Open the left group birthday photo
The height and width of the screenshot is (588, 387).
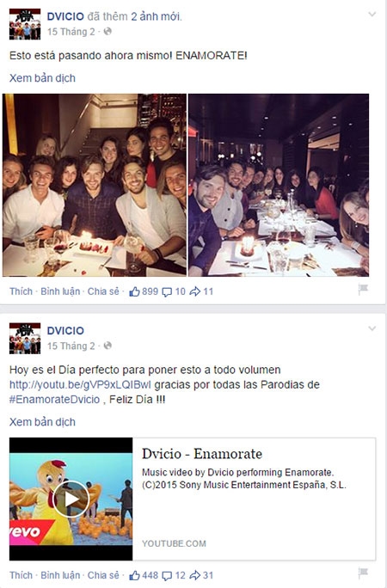pyautogui.click(x=95, y=185)
